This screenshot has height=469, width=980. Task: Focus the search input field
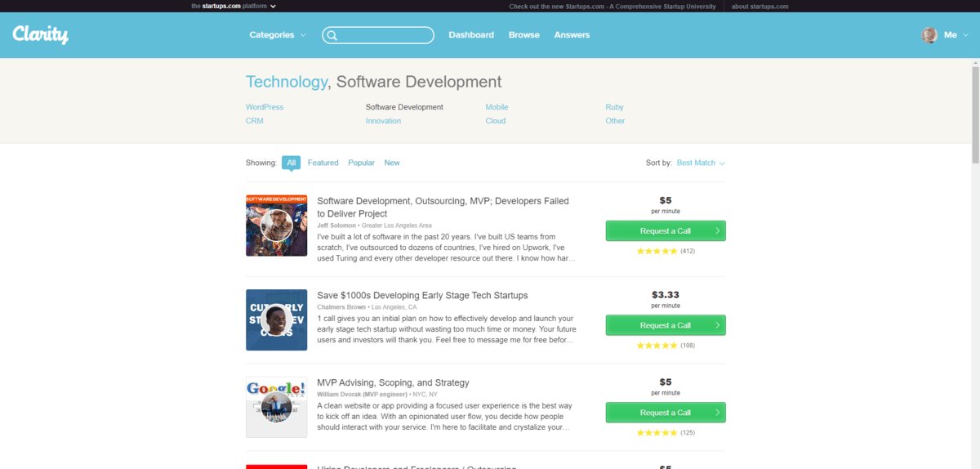pyautogui.click(x=378, y=35)
